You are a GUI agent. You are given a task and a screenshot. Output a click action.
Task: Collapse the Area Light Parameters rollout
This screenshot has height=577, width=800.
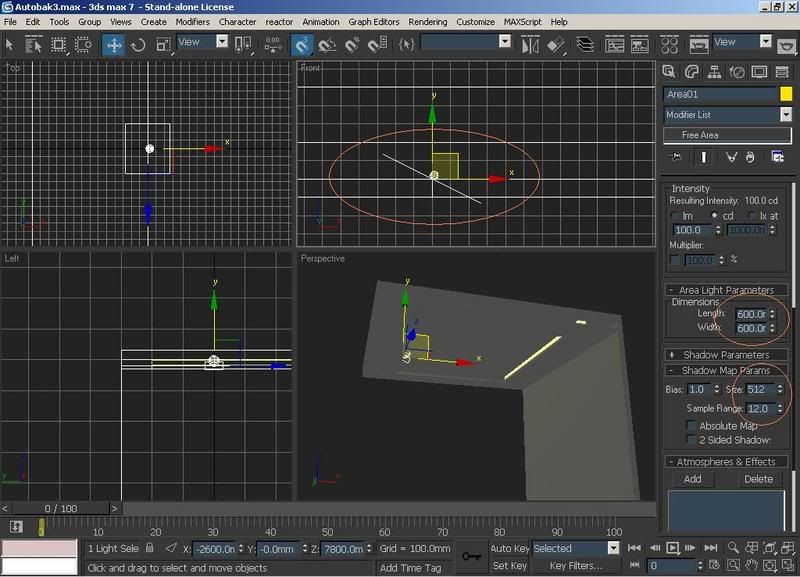(726, 290)
